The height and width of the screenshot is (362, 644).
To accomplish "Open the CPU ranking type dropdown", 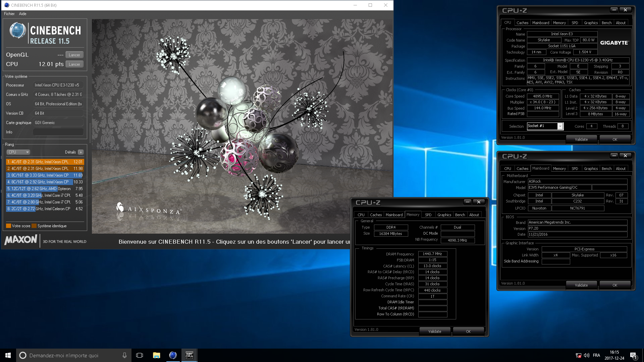I will coord(18,152).
